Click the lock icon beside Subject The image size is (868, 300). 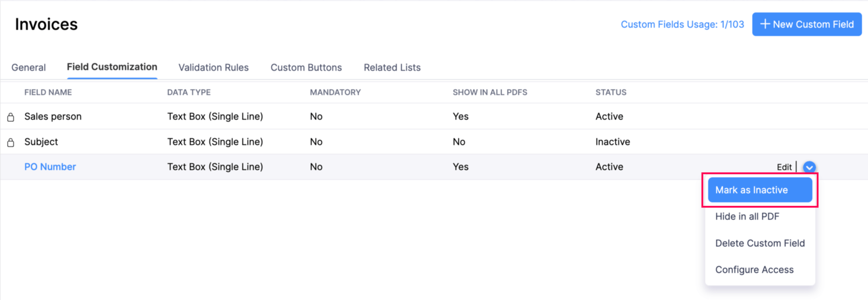(11, 142)
